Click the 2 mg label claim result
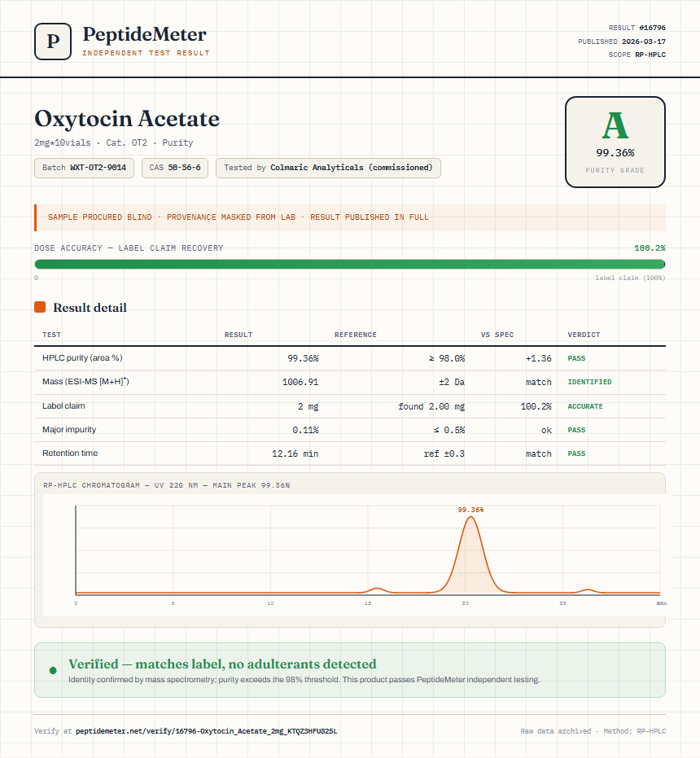The image size is (700, 758). click(x=308, y=406)
